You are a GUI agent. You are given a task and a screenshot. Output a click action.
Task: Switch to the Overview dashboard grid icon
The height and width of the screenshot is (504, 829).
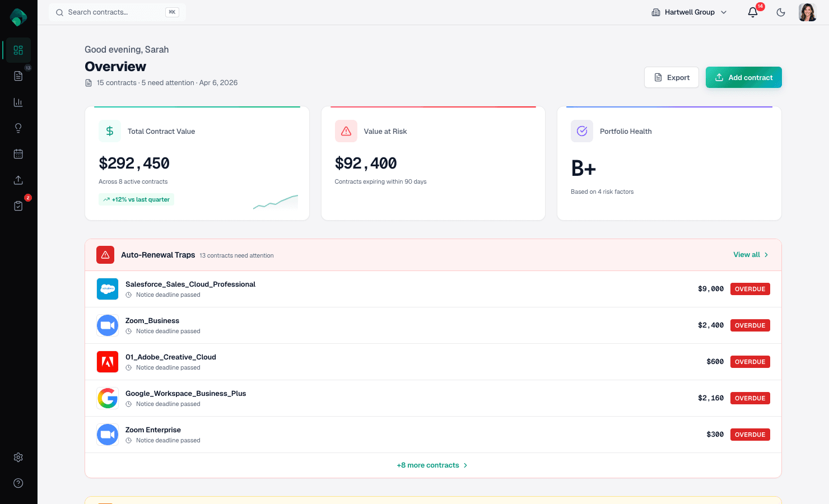coord(18,50)
